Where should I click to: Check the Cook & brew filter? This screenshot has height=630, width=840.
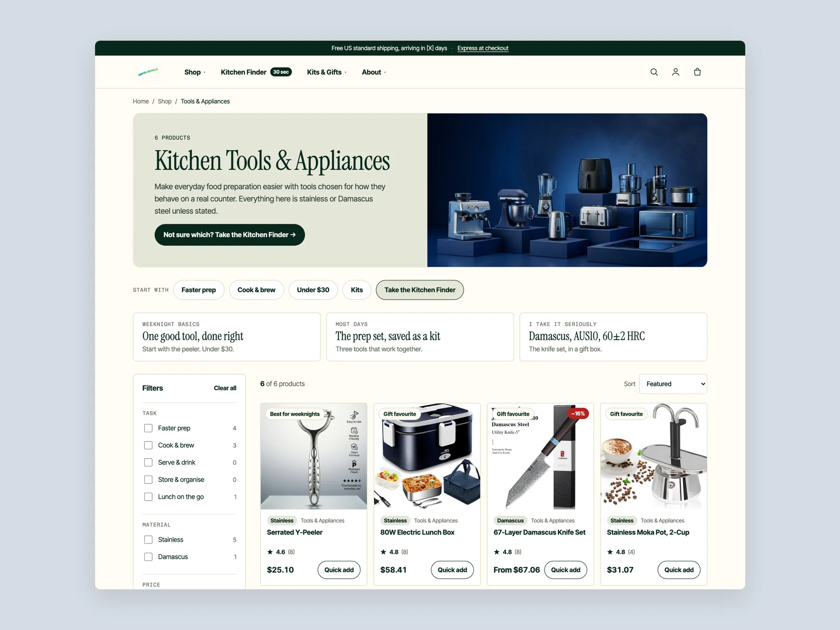[148, 445]
